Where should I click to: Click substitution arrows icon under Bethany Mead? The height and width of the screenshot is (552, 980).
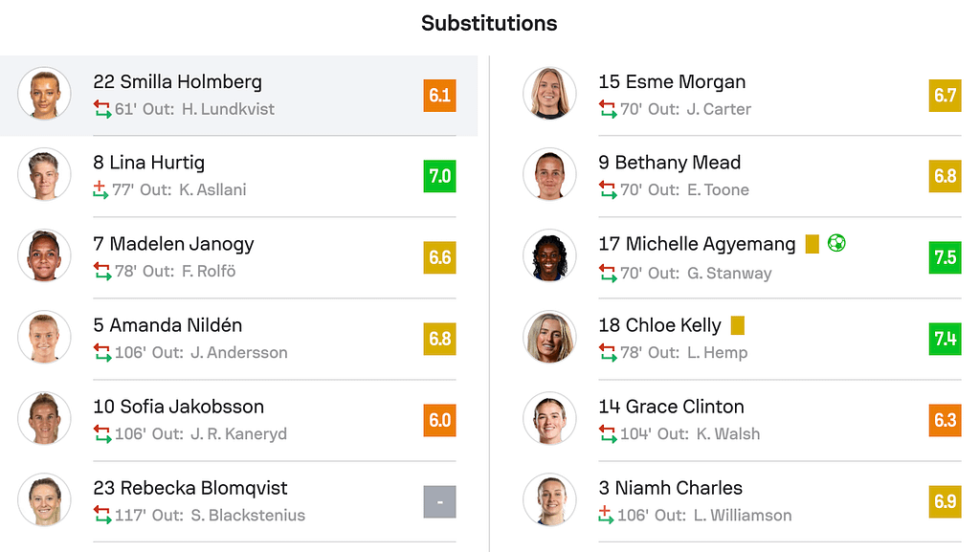(607, 190)
